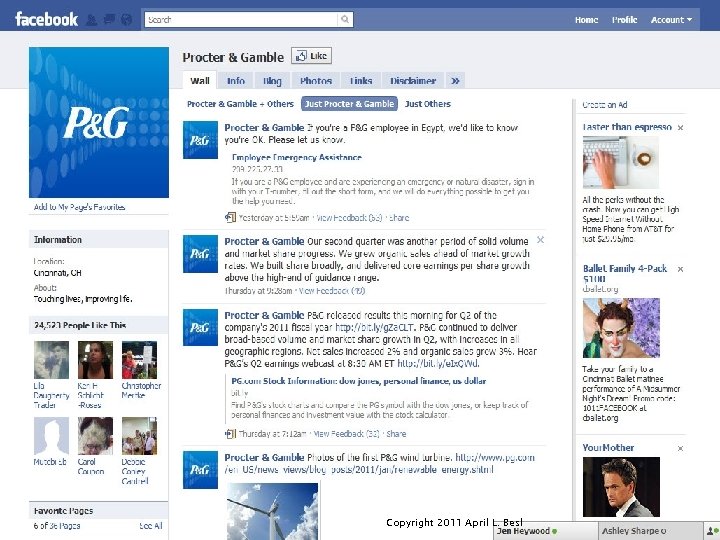Switch to the Disclaimer tab
720x540 pixels.
pos(413,81)
